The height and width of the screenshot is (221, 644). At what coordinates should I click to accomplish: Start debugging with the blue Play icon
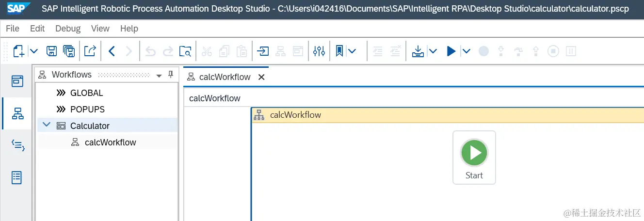pos(451,51)
